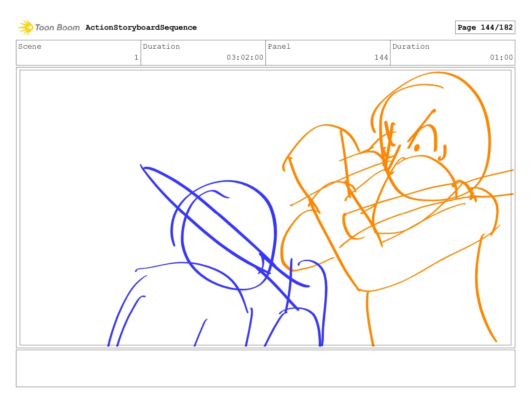Select the scene number 1
The height and width of the screenshot is (411, 532).
[x=136, y=57]
